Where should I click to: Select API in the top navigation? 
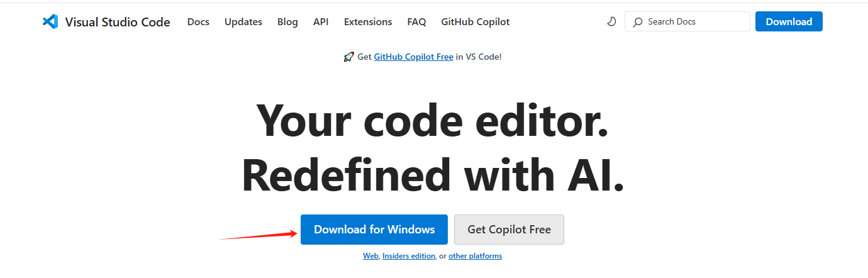tap(321, 22)
